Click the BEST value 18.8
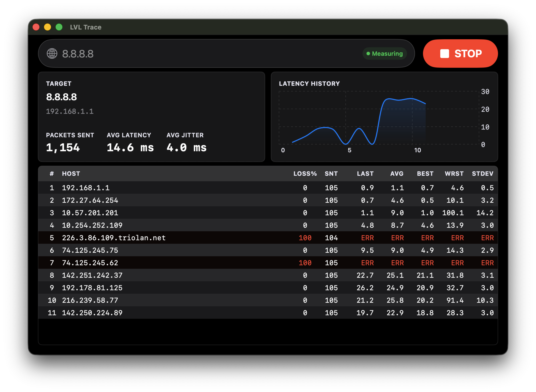Screen dimensions: 536x392 tap(425, 313)
